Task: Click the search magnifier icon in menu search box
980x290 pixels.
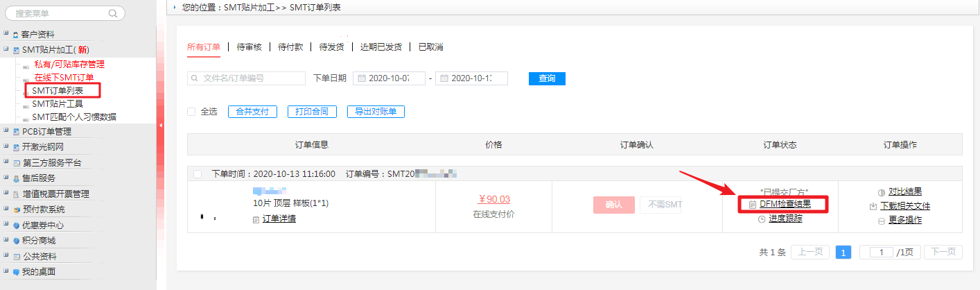Action: 113,13
